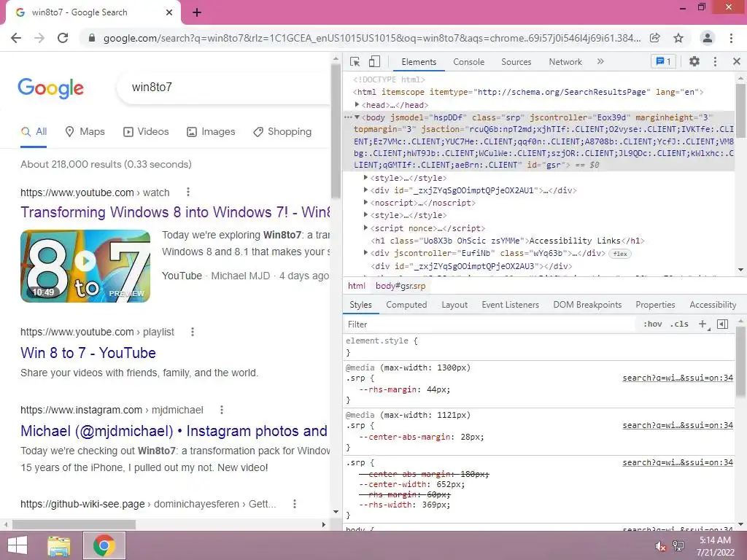Switch to the Network tab
747x560 pixels.
(x=565, y=62)
